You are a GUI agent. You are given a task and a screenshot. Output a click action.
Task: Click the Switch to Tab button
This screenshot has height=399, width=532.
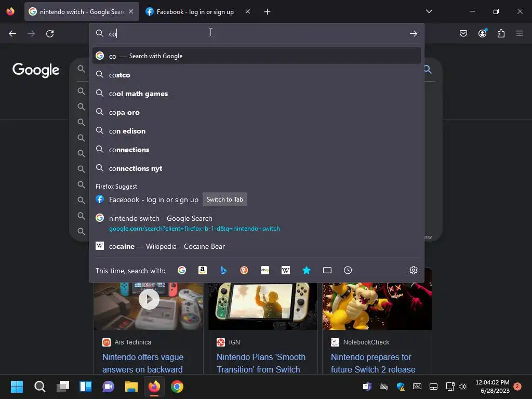pyautogui.click(x=224, y=199)
